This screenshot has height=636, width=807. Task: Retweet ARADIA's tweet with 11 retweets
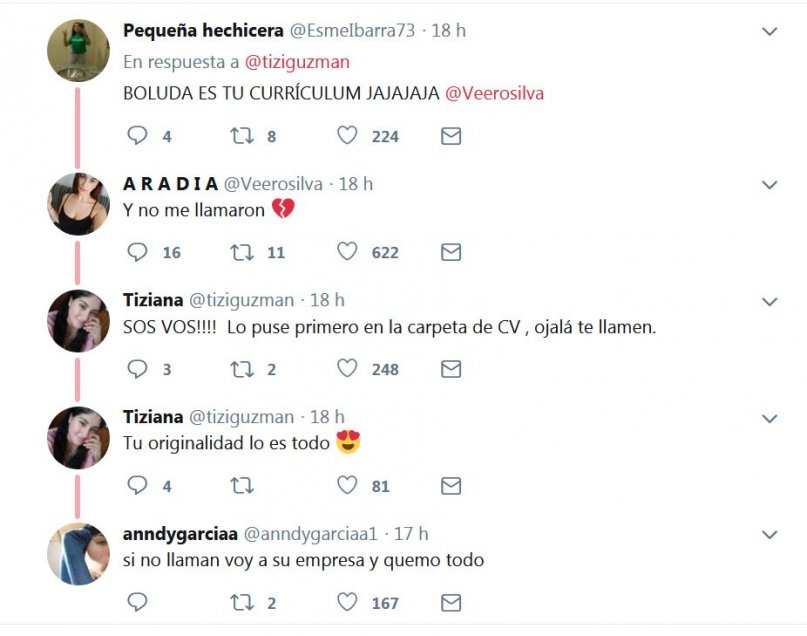point(242,252)
